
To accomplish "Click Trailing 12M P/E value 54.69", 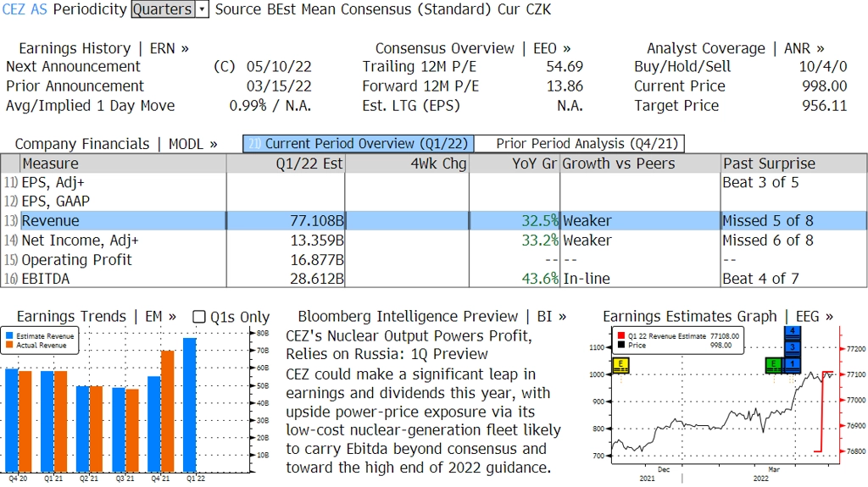I will tap(565, 66).
